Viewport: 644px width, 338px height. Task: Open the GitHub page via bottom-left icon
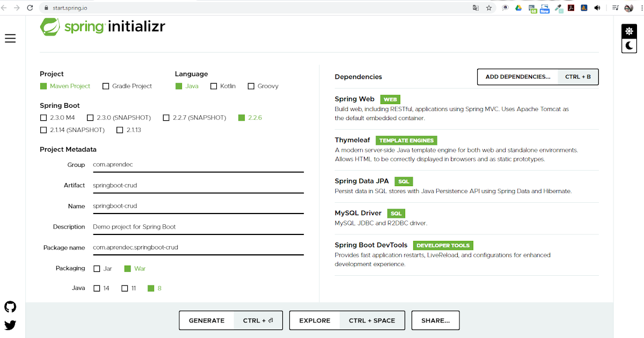(x=10, y=306)
